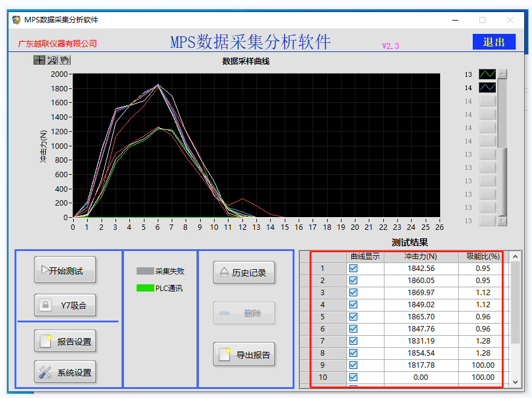532x398 pixels.
Task: Click legend scrollbar down arrow
Action: (x=502, y=221)
